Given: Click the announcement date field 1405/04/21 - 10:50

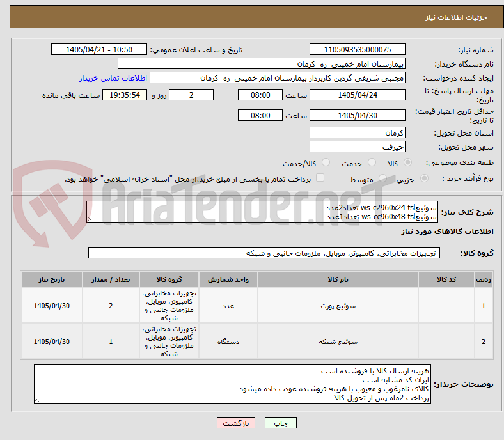Looking at the screenshot, I should pos(99,49).
